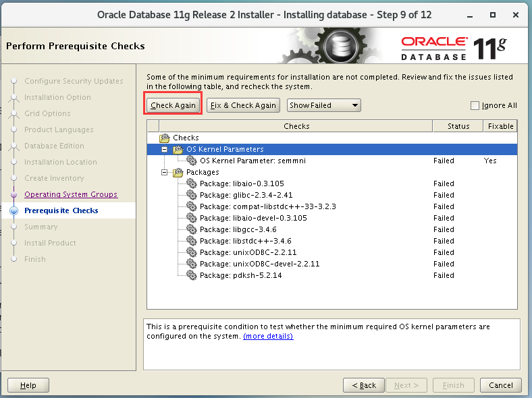Viewport: 532px width, 398px height.
Task: Click the Yes fixable value for semmni
Action: point(490,161)
